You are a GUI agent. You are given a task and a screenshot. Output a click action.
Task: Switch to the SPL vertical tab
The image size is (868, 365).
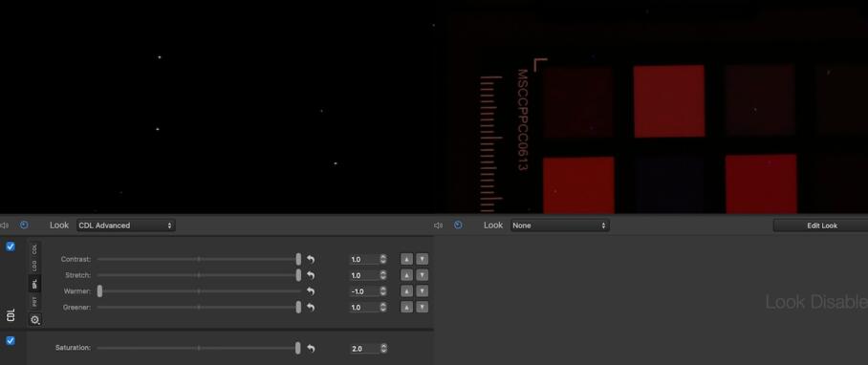coord(34,284)
